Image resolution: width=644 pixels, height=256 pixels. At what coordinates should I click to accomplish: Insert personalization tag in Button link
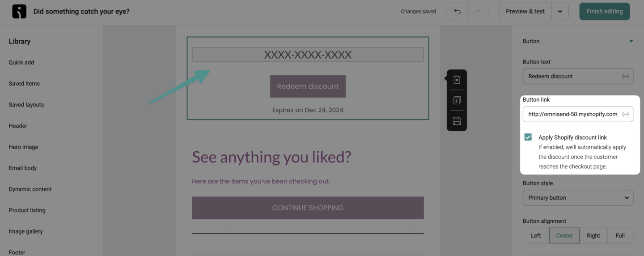pyautogui.click(x=625, y=114)
